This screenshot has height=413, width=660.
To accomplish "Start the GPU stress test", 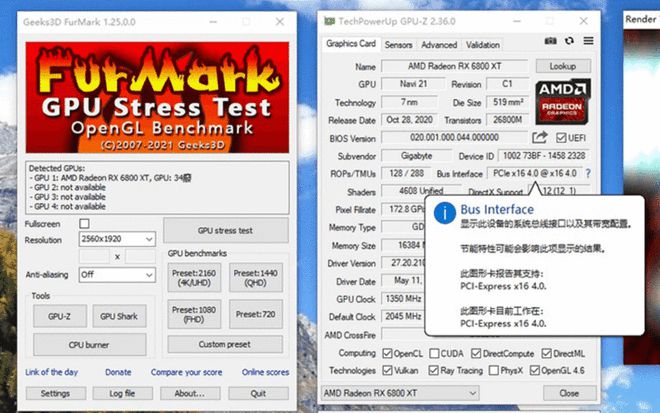I will click(226, 231).
